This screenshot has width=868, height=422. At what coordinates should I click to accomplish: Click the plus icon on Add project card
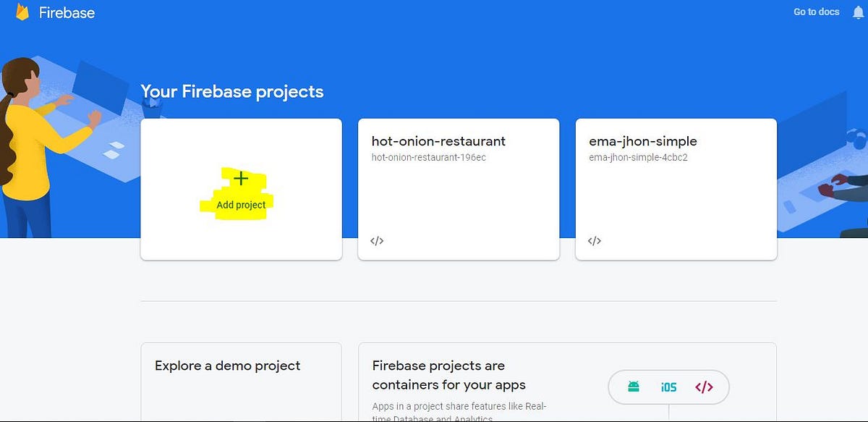[x=241, y=178]
